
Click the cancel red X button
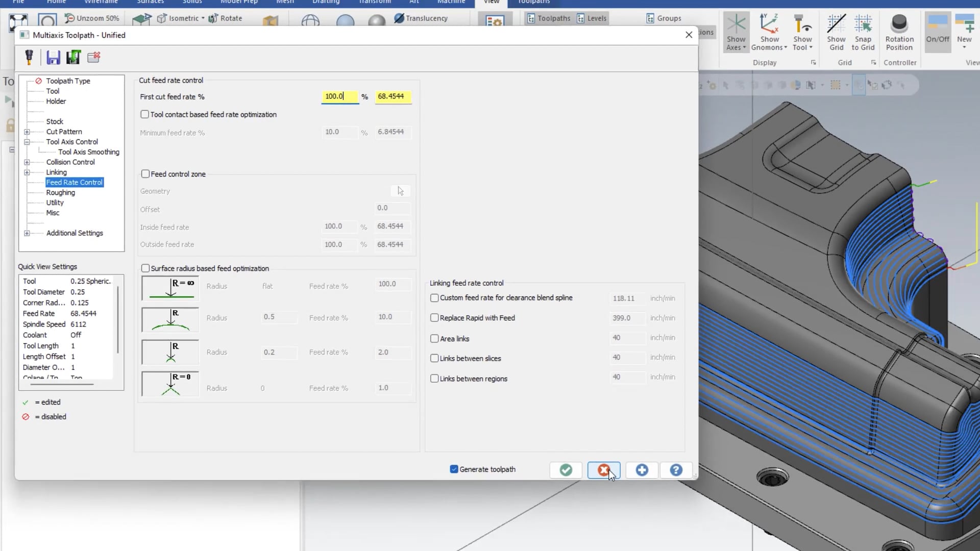(x=603, y=470)
